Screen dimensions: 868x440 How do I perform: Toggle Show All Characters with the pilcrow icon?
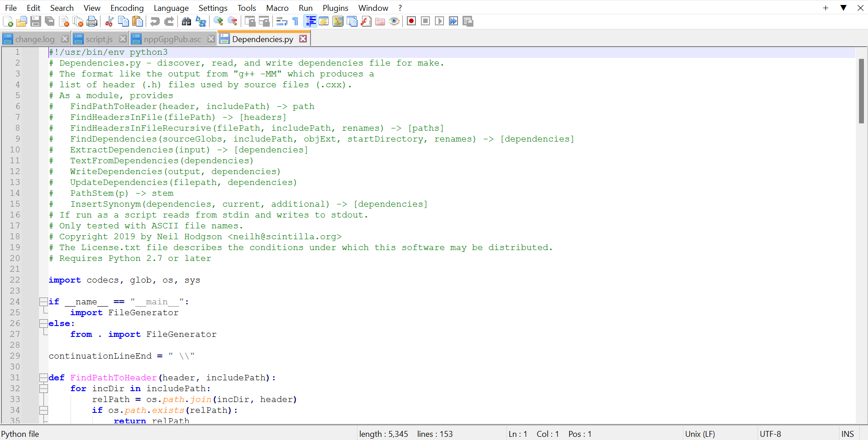click(x=295, y=21)
